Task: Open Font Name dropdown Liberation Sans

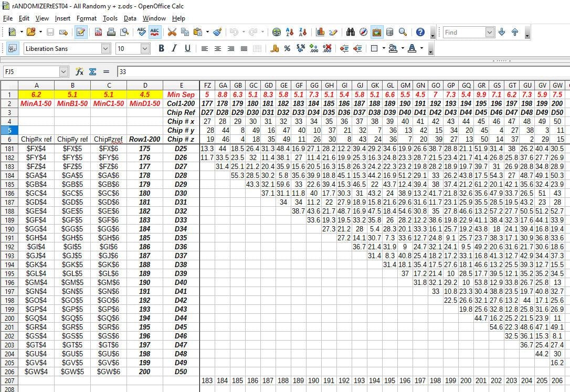Action: point(105,49)
